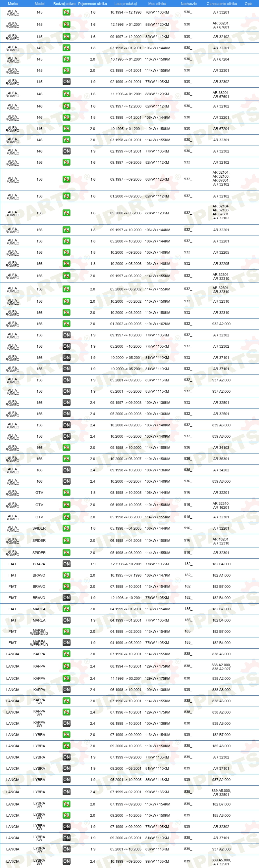Screen dimensions: 259x868
Task: Click diesel icon in LYBRA AR 32302 row
Action: pos(67,757)
